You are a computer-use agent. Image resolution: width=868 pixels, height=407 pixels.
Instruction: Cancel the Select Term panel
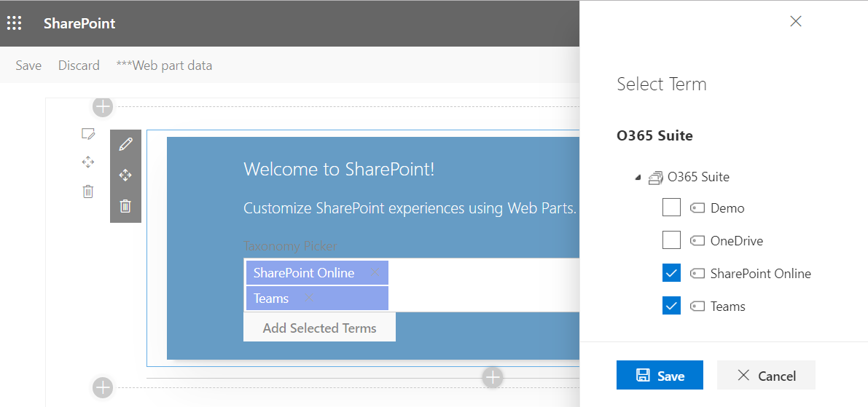point(766,376)
